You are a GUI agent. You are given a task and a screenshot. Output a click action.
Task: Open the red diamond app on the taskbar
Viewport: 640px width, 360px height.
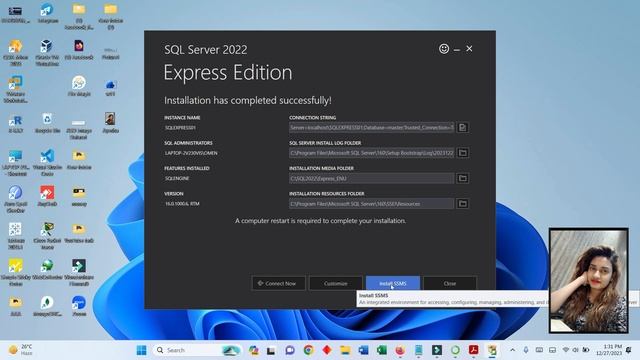click(327, 350)
